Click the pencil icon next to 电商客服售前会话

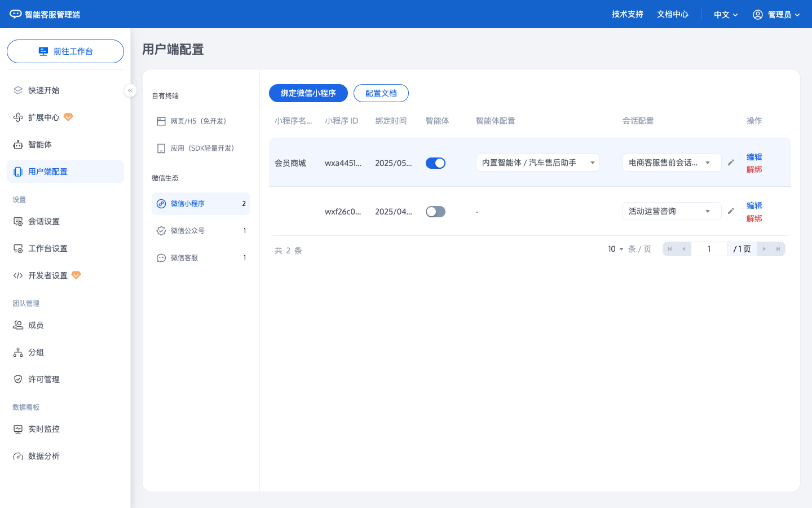point(731,163)
